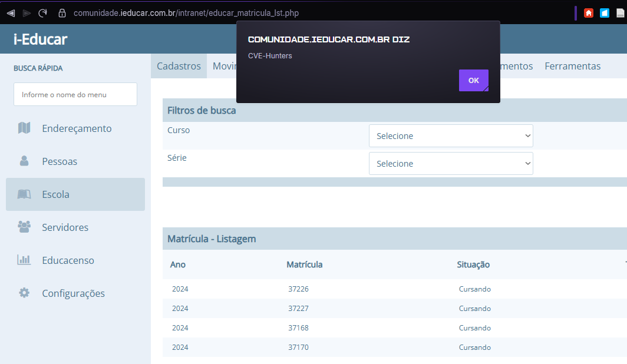Image resolution: width=627 pixels, height=364 pixels.
Task: Click the group icon beside Servidores
Action: click(x=24, y=227)
